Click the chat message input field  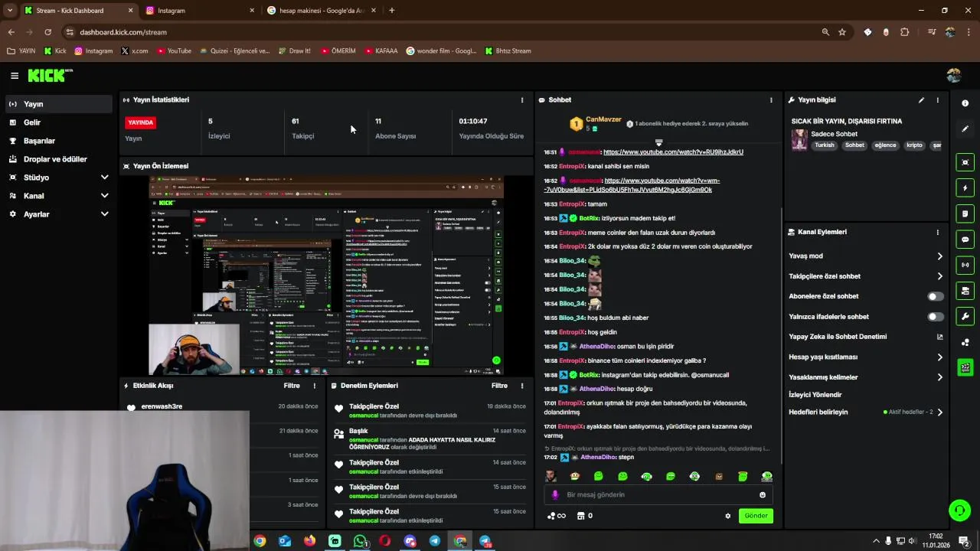pos(658,494)
